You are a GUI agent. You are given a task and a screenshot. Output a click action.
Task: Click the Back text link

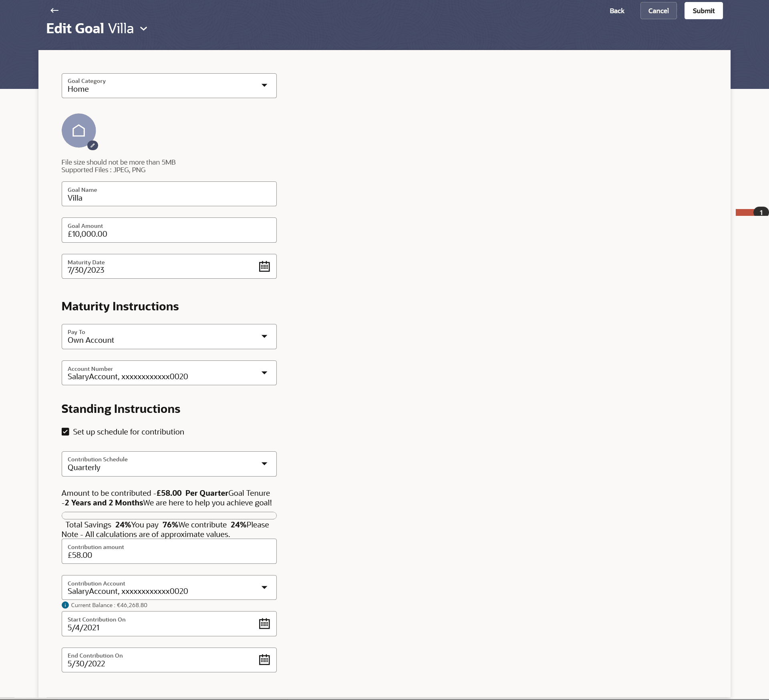point(617,11)
